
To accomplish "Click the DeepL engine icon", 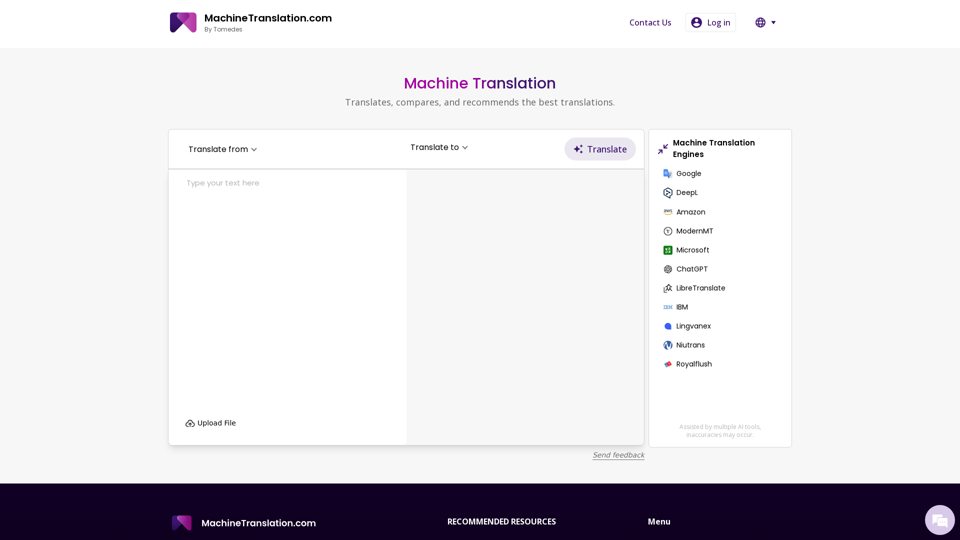I will 667,193.
